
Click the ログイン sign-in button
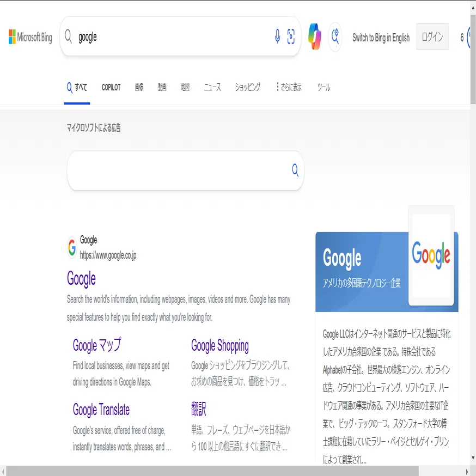tap(432, 36)
